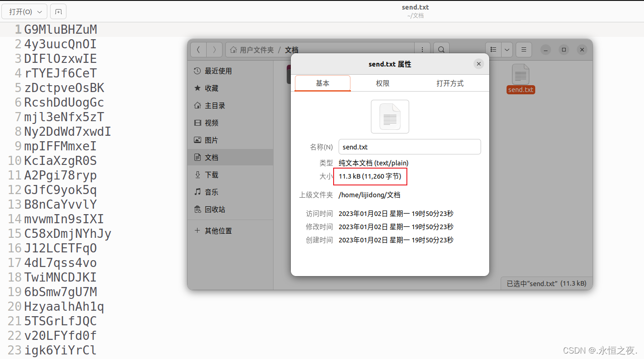644x359 pixels.
Task: Click line 3 text DIFlOzxwIE
Action: point(61,59)
